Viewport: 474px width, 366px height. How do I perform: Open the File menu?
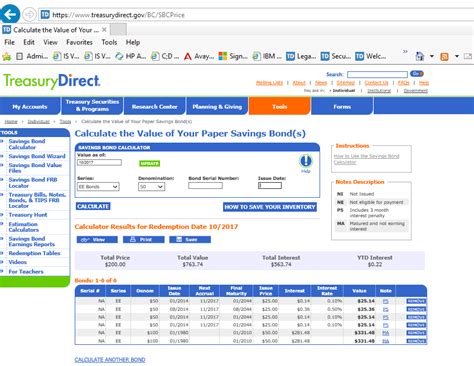point(9,42)
